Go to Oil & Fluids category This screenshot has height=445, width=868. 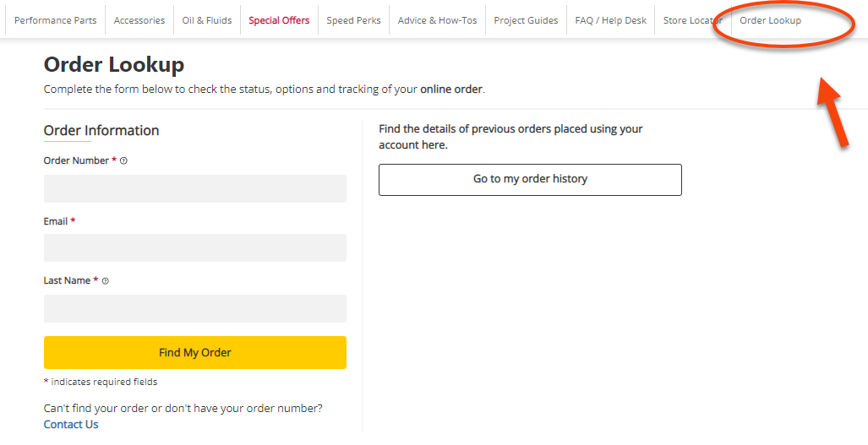tap(207, 20)
